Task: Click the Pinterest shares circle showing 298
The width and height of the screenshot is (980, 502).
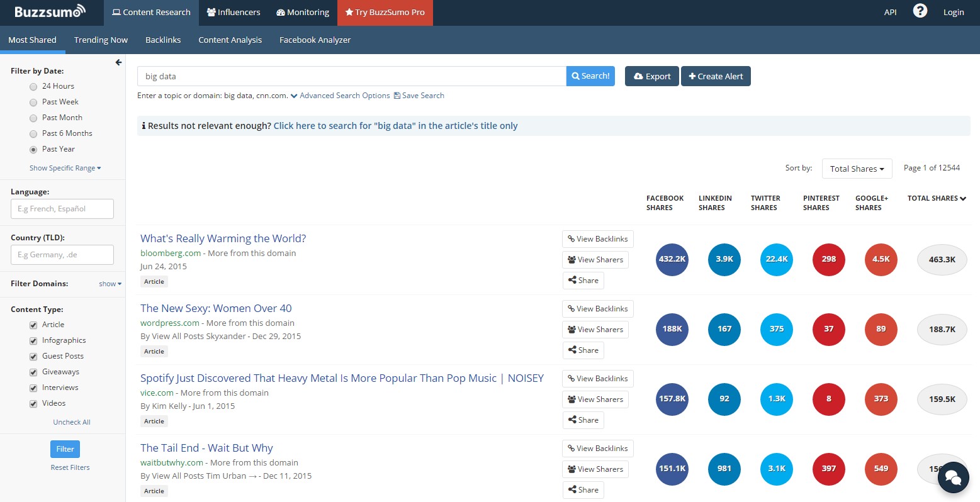Action: 828,259
